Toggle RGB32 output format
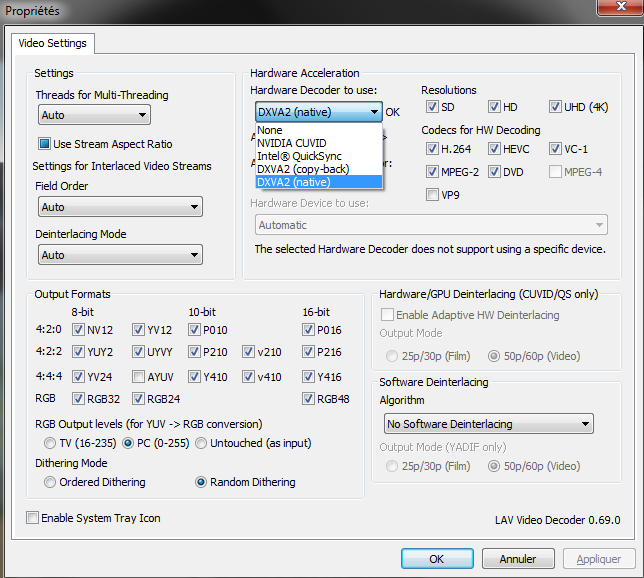 click(78, 398)
